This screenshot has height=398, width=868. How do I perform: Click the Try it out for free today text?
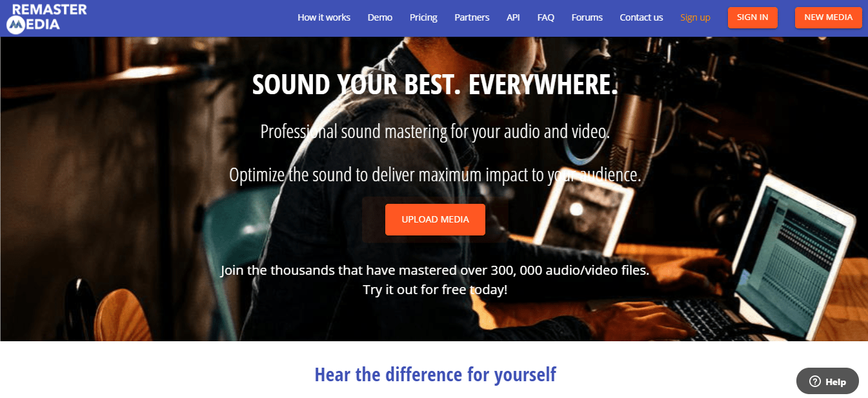tap(435, 290)
